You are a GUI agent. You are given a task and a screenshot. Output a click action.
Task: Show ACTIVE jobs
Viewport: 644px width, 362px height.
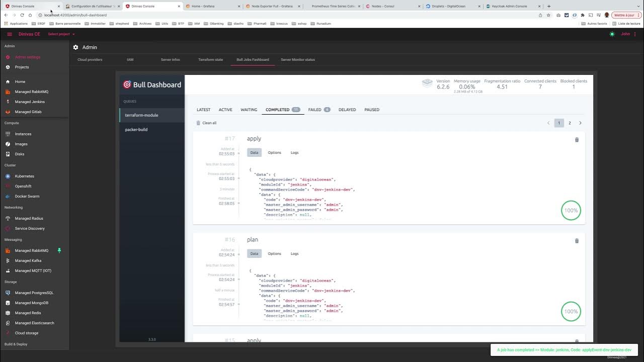pyautogui.click(x=225, y=110)
